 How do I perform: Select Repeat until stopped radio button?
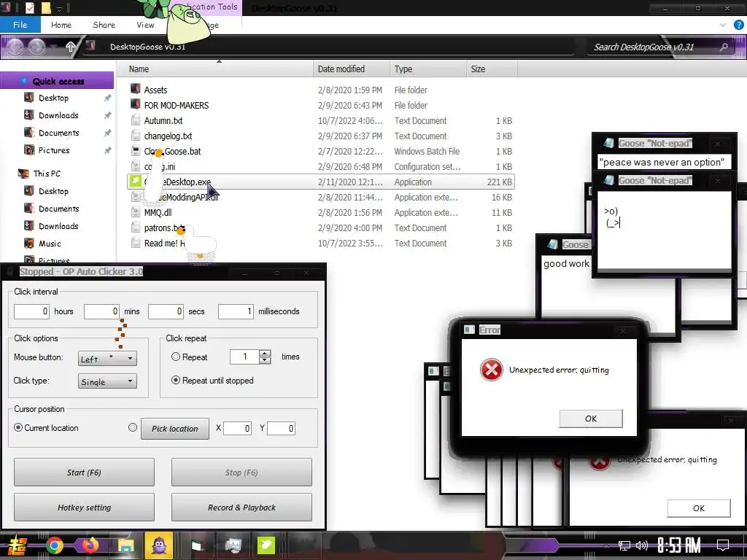(x=176, y=380)
